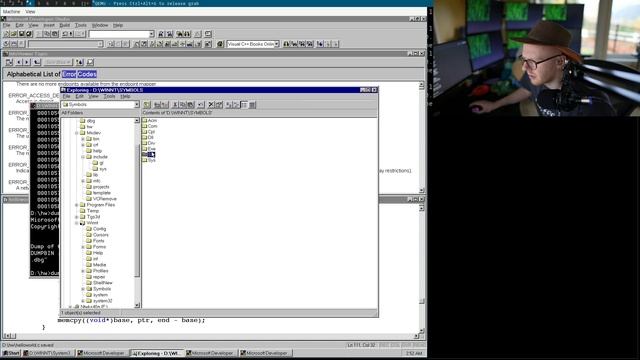
Task: Click the folder tree scrollbar down arrow
Action: pyautogui.click(x=137, y=305)
